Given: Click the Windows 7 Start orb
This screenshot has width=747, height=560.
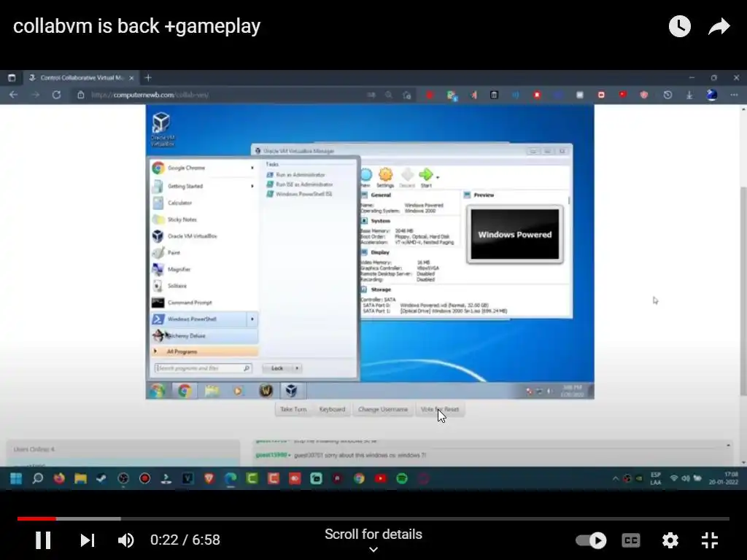Looking at the screenshot, I should click(x=158, y=391).
